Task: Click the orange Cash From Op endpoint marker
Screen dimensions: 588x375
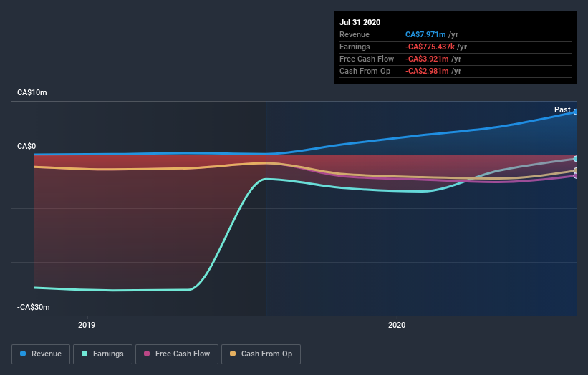Action: [x=576, y=171]
